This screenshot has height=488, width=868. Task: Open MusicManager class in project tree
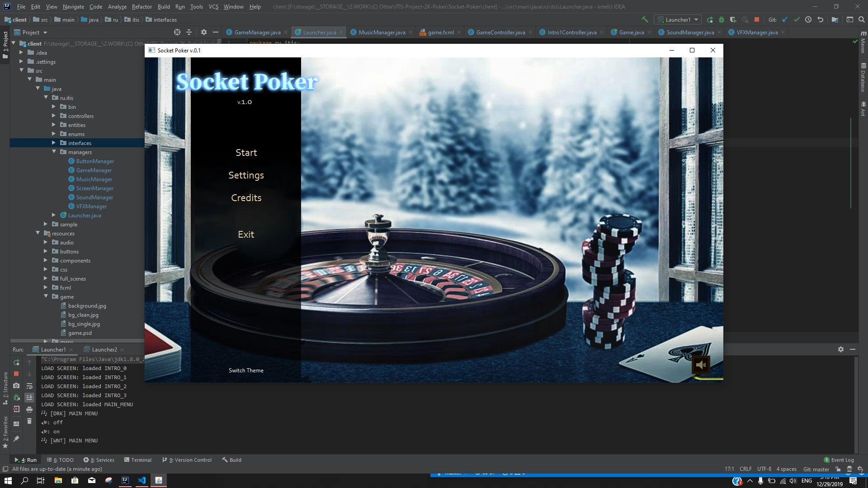pyautogui.click(x=94, y=179)
